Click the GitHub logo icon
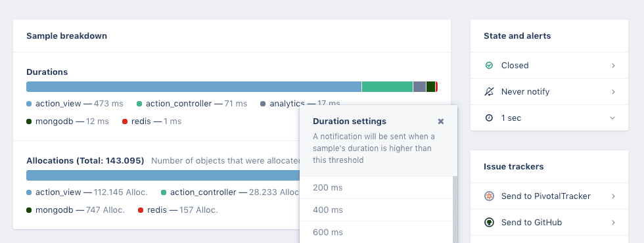The image size is (644, 243). click(489, 223)
